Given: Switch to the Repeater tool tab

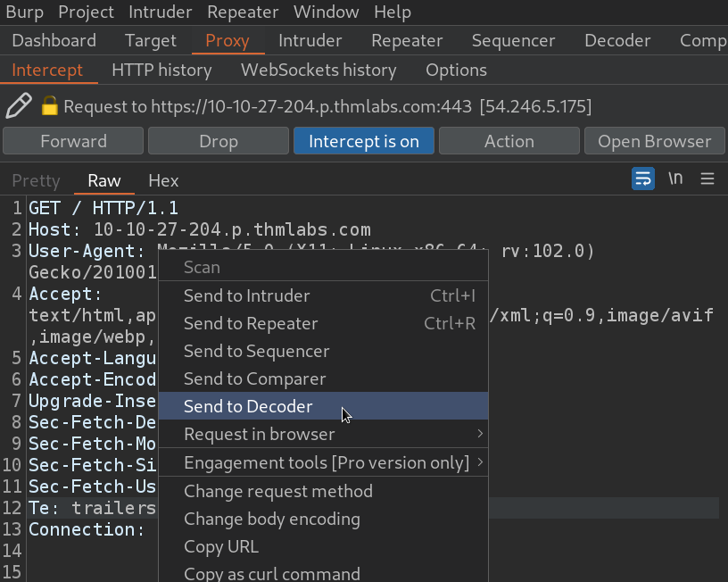Looking at the screenshot, I should [x=407, y=41].
